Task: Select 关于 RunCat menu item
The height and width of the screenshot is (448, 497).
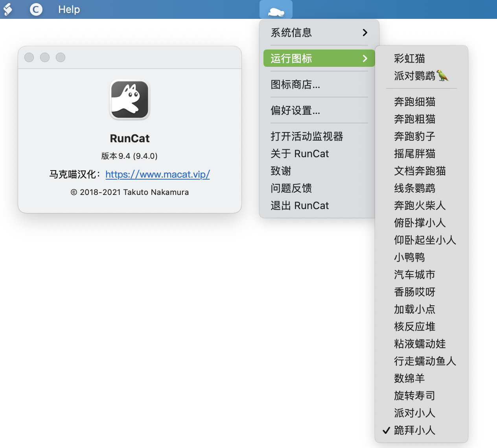Action: 300,154
